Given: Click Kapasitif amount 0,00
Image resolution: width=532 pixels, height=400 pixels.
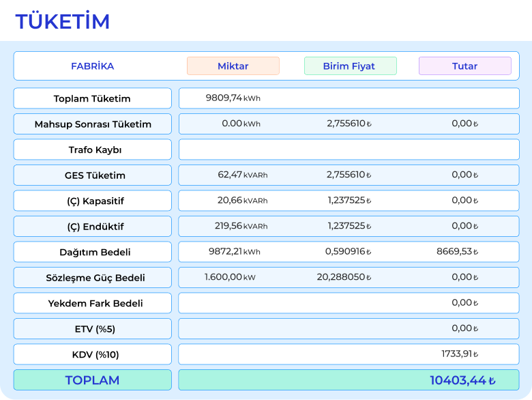Looking at the screenshot, I should coord(465,200).
